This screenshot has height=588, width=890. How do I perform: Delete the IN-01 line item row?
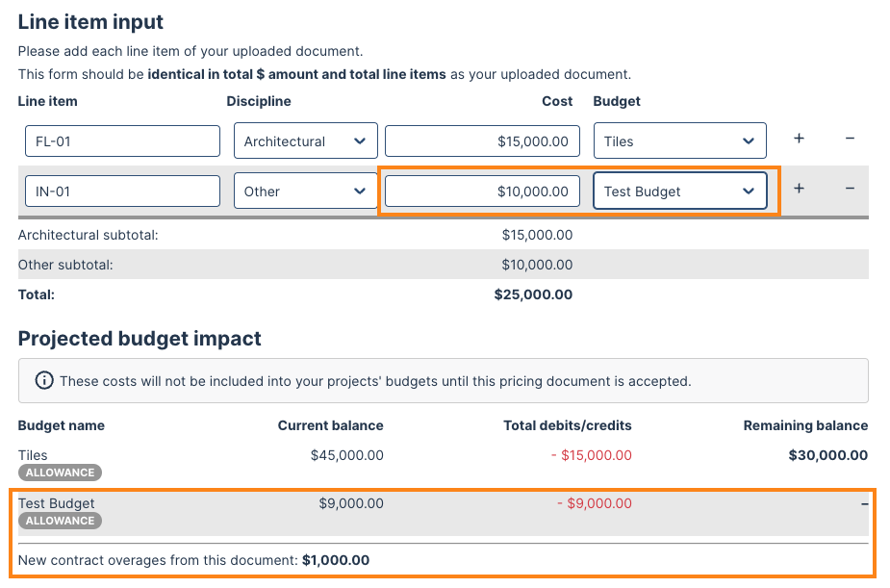[x=850, y=190]
